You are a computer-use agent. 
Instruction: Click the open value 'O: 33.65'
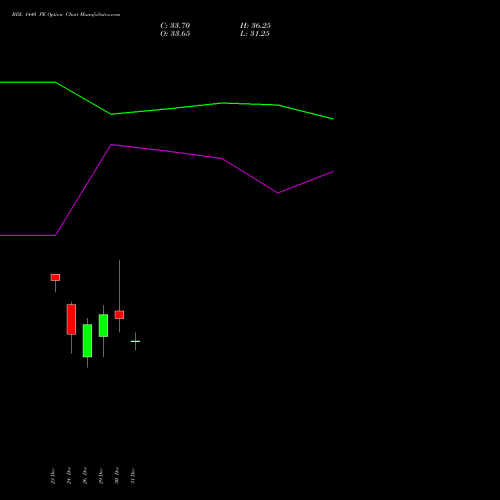click(x=175, y=33)
